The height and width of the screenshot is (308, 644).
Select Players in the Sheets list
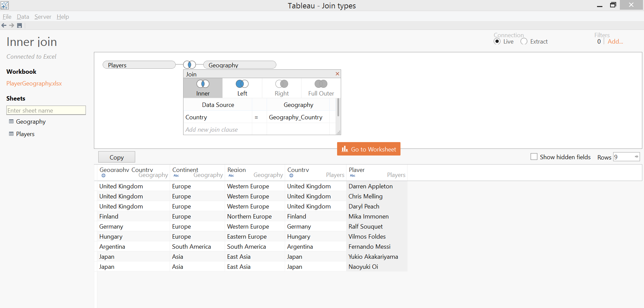[x=25, y=134]
